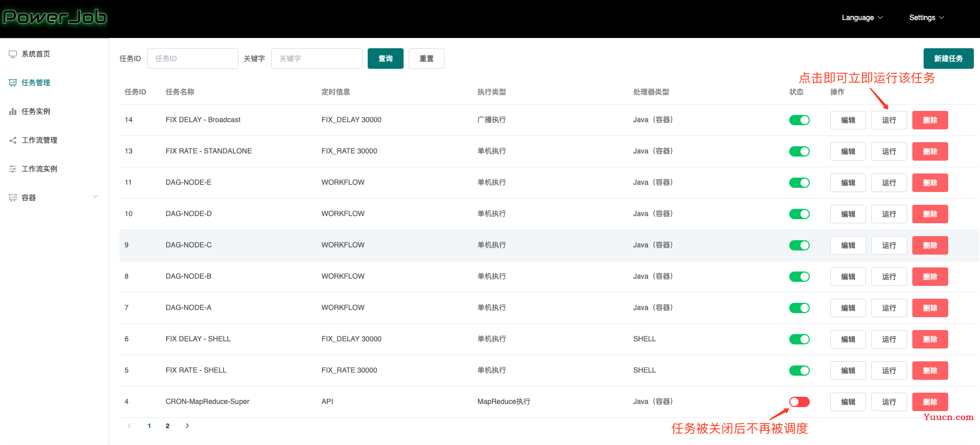
Task: Click the FIX_RATE 30000 cell for FIX RATE - SHELL
Action: click(349, 370)
